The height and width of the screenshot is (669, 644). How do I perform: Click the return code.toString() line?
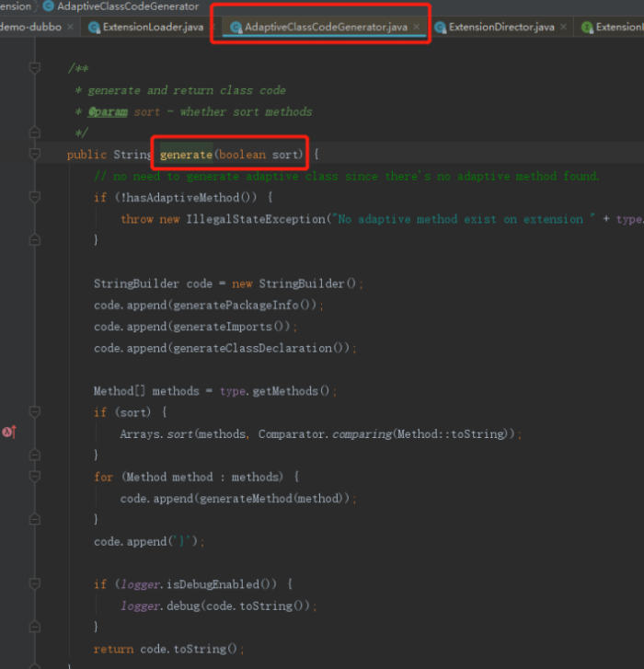(169, 649)
